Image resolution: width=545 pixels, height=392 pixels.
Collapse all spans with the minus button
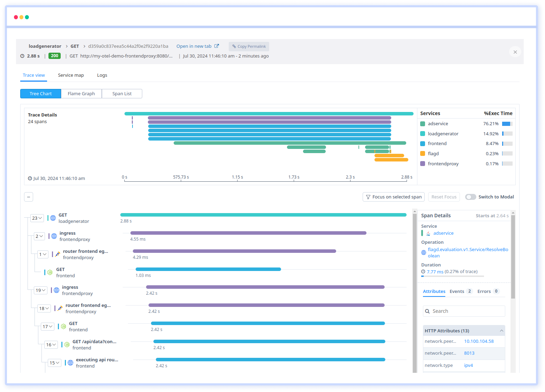click(29, 197)
